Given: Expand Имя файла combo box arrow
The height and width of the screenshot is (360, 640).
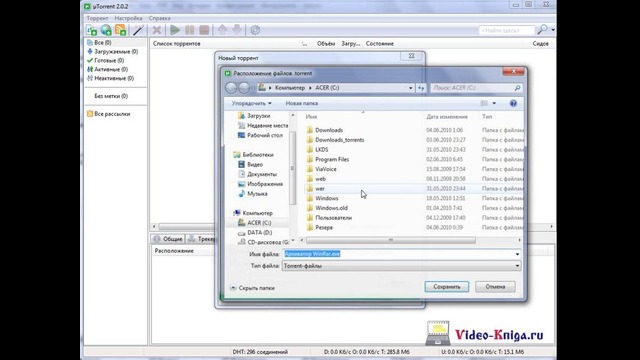Looking at the screenshot, I should [517, 254].
